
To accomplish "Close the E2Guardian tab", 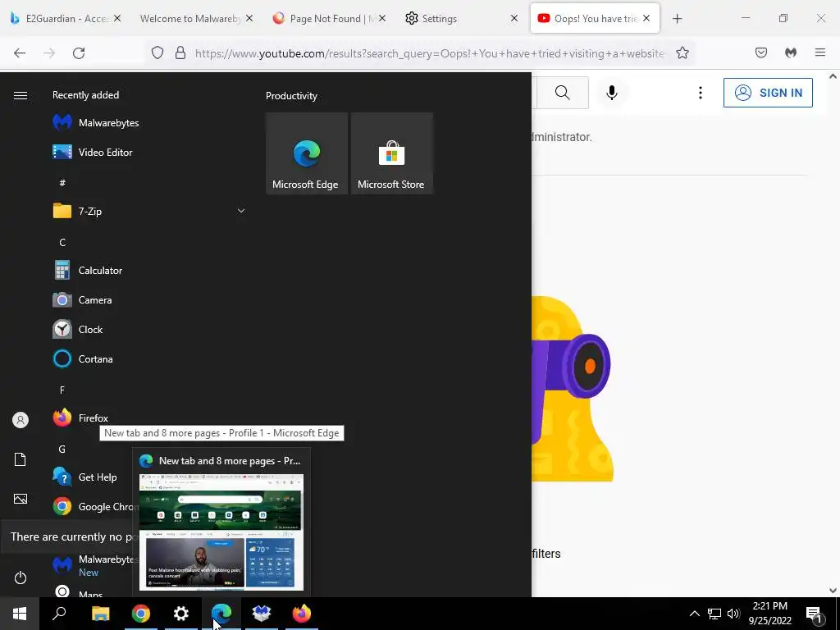I will (x=117, y=19).
